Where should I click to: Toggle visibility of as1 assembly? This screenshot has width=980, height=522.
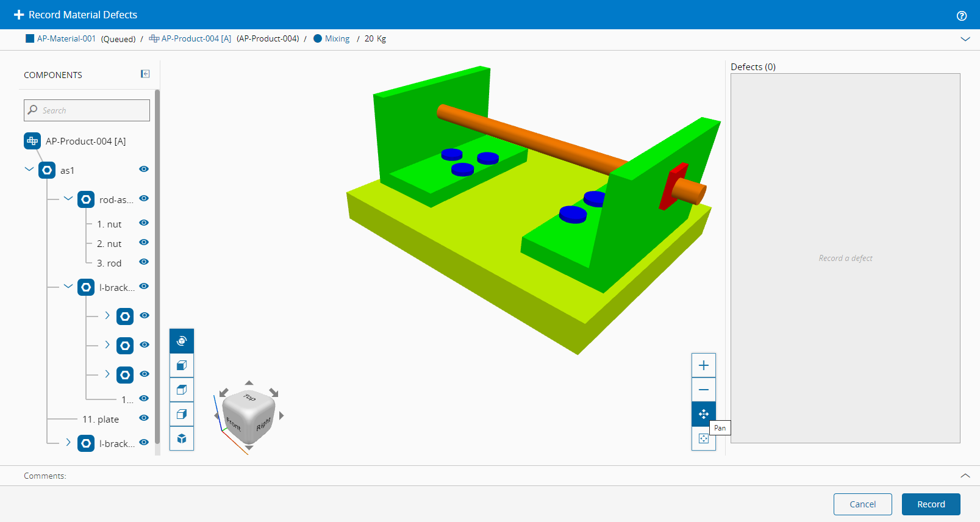tap(144, 169)
